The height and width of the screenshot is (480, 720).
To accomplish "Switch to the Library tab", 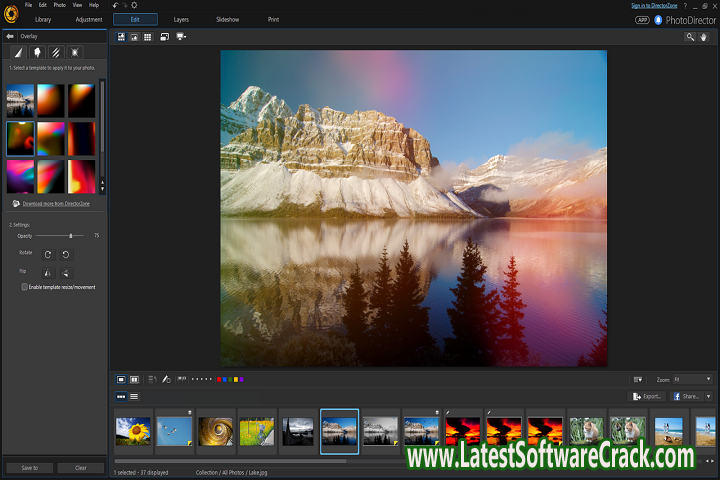I will click(43, 20).
